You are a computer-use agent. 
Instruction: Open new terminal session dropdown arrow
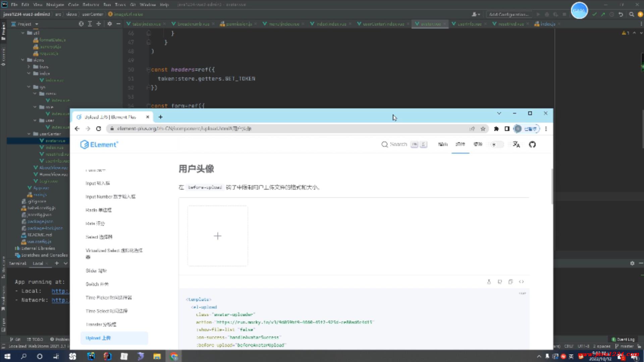tap(66, 263)
